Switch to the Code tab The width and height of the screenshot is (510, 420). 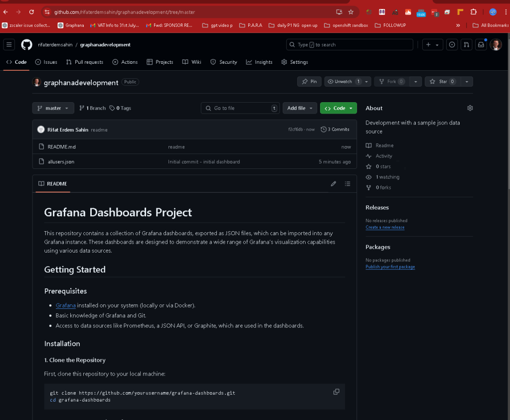16,62
